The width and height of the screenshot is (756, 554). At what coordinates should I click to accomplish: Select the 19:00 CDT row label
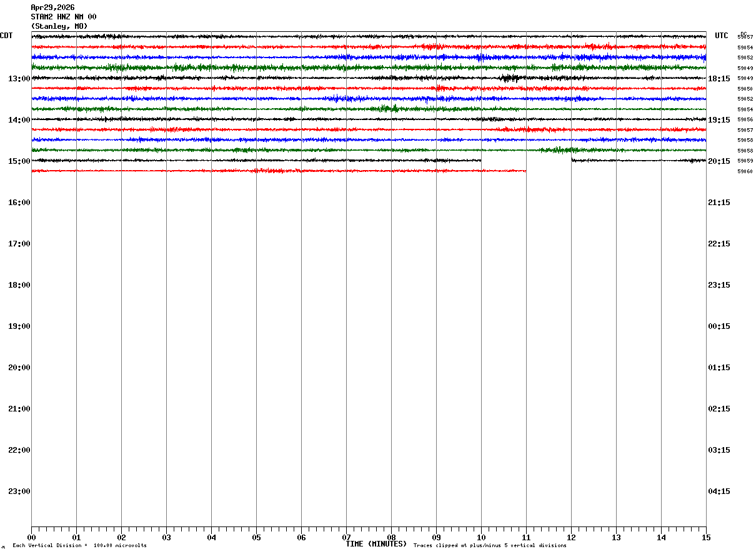point(19,326)
